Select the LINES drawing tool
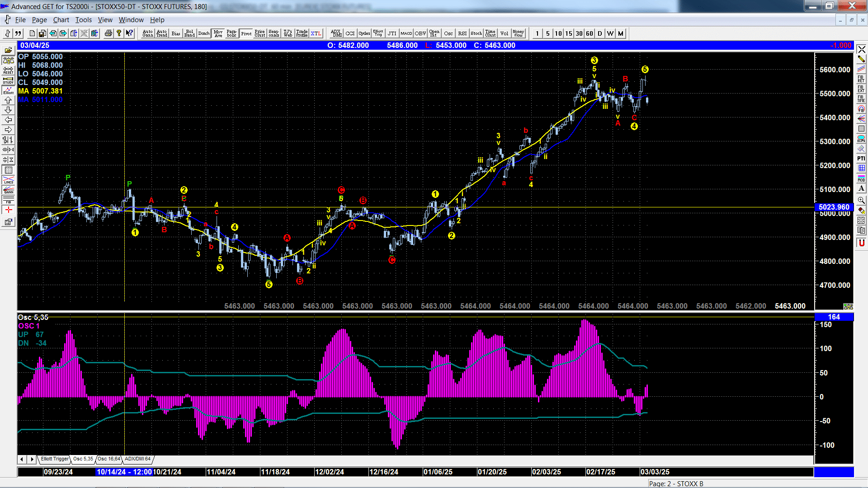Screen dimensions: 868x488 click(8, 180)
